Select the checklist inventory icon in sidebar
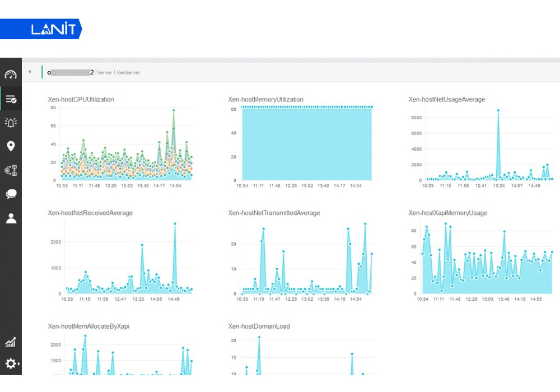 pos(11,99)
